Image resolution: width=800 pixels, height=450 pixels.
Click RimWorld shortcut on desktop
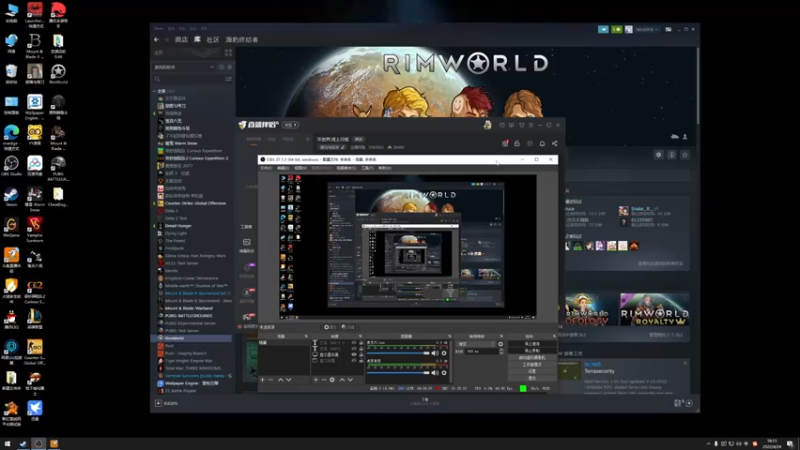pyautogui.click(x=58, y=74)
